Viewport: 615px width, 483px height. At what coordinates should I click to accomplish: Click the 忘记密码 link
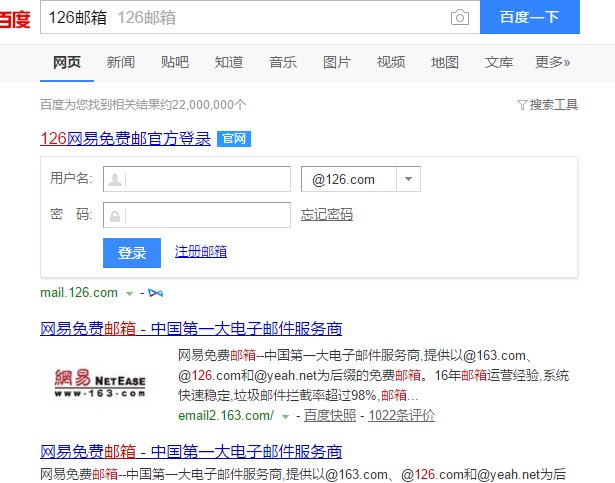click(326, 215)
